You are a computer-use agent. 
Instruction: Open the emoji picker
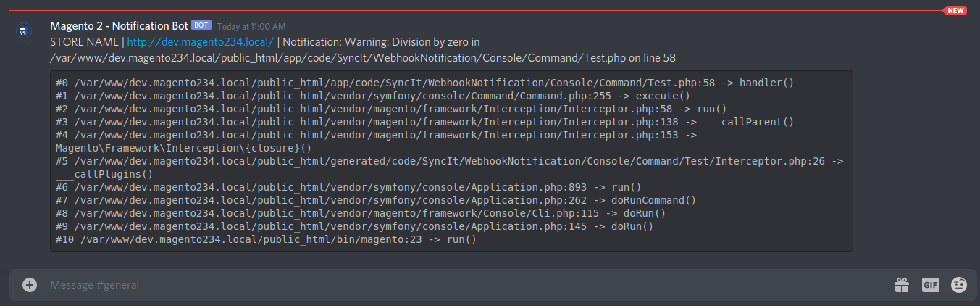(959, 285)
